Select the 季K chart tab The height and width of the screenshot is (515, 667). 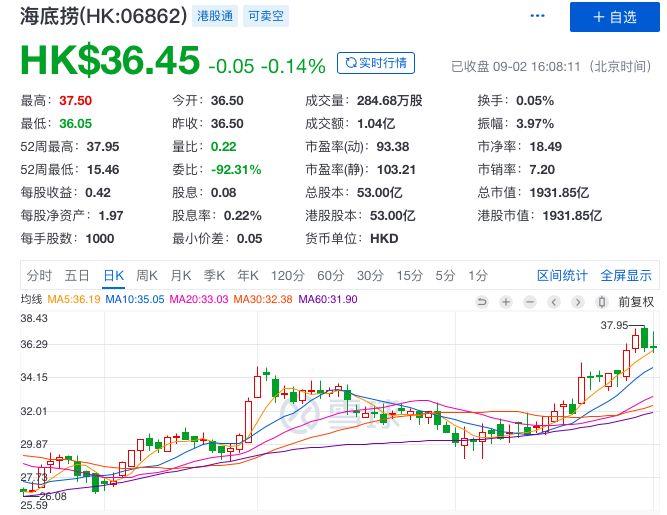[x=214, y=276]
